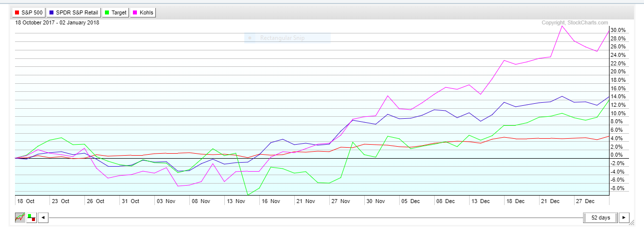
Task: Toggle the SPDR S&P Retail series
Action: 74,12
